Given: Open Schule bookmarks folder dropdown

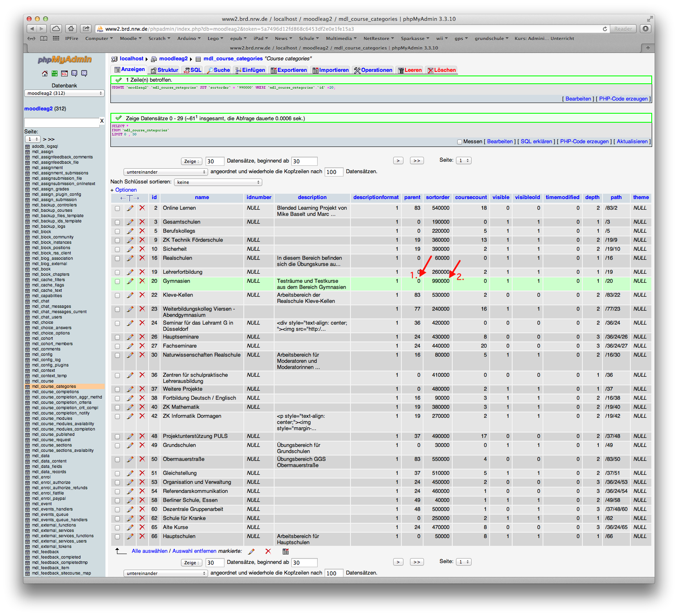Looking at the screenshot, I should click(x=309, y=39).
